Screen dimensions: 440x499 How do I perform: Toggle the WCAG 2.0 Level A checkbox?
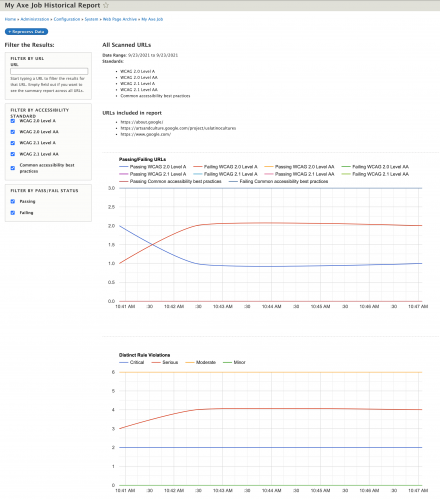(x=13, y=121)
